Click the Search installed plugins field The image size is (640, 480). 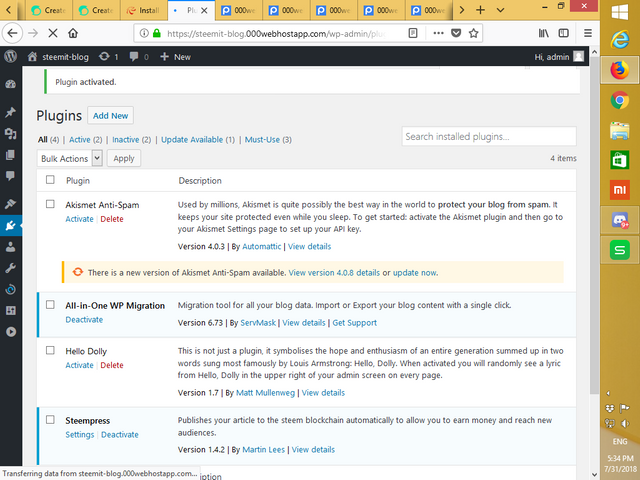tap(489, 136)
